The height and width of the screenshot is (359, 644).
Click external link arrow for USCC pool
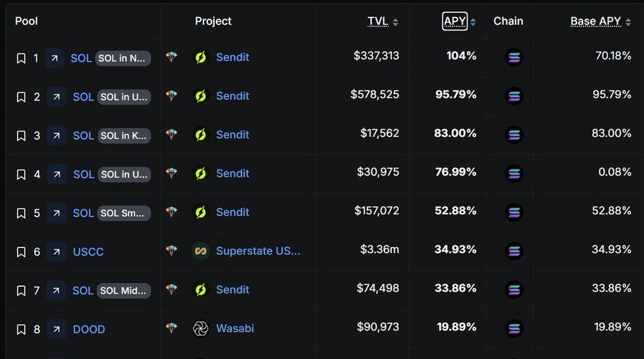[56, 252]
